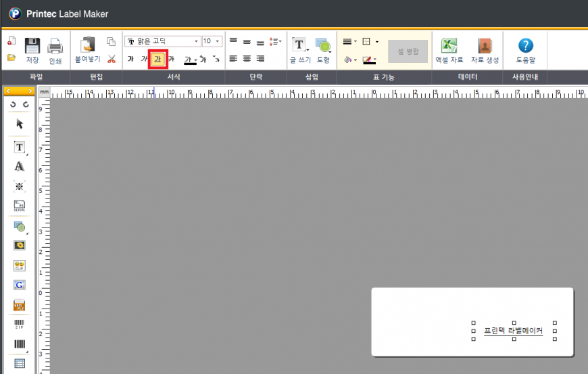This screenshot has height=374, width=588.
Task: Open the line spacing dropdown
Action: [x=275, y=41]
